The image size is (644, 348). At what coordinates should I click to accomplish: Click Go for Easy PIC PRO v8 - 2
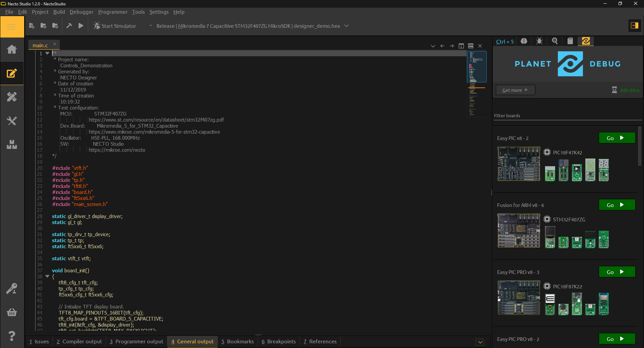pos(617,339)
